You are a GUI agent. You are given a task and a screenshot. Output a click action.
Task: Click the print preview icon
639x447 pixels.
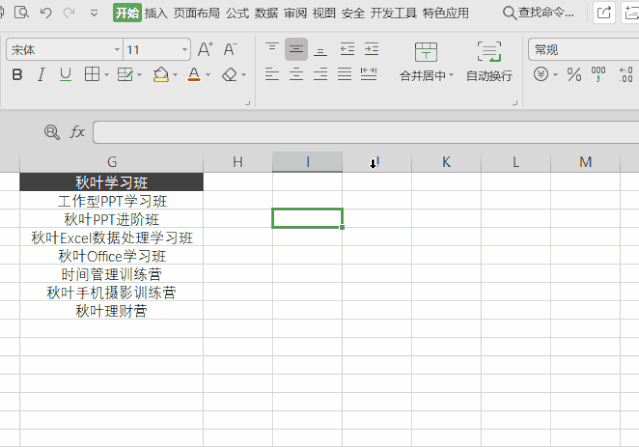[21, 13]
